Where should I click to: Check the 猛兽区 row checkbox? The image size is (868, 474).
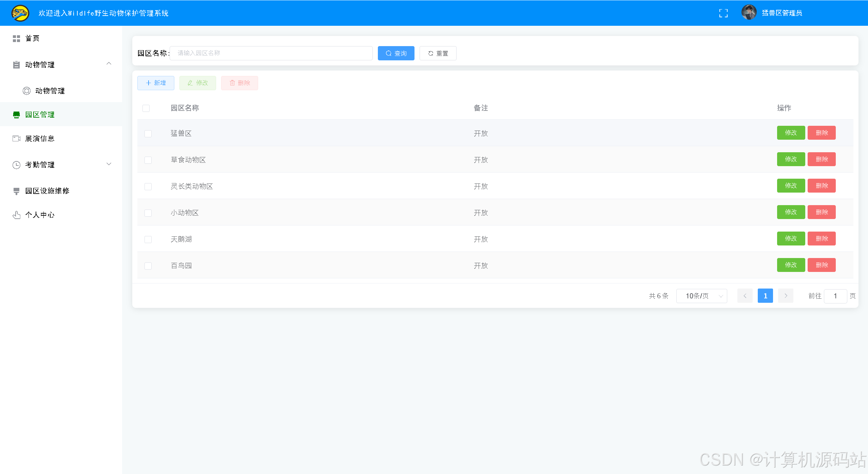click(148, 134)
